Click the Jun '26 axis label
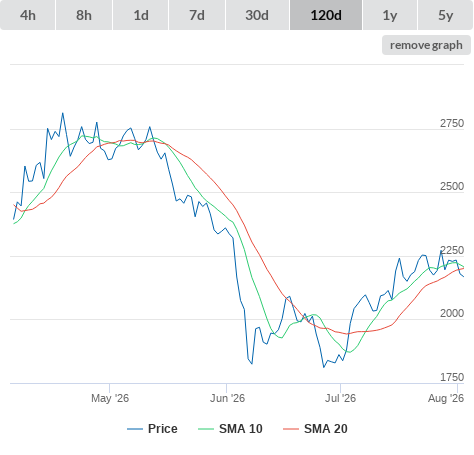 pyautogui.click(x=227, y=398)
